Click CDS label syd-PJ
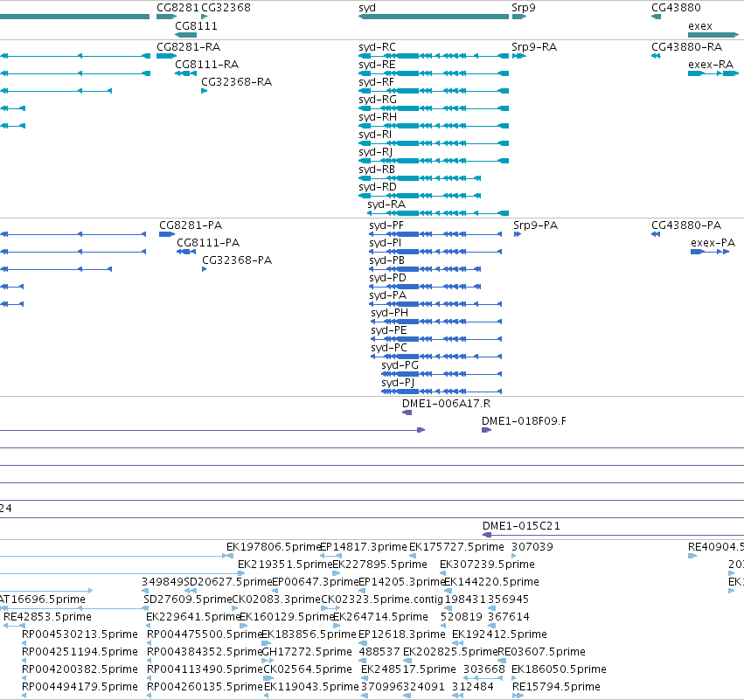 click(398, 383)
